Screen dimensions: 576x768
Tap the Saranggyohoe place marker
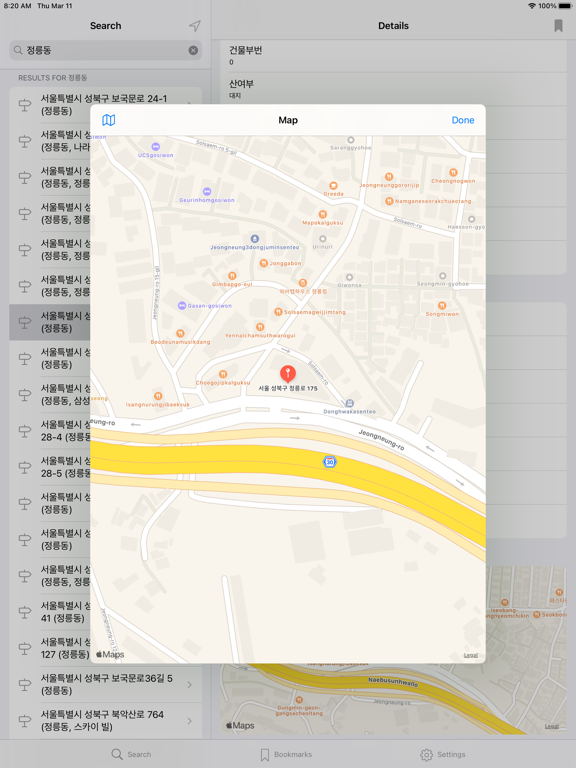351,140
